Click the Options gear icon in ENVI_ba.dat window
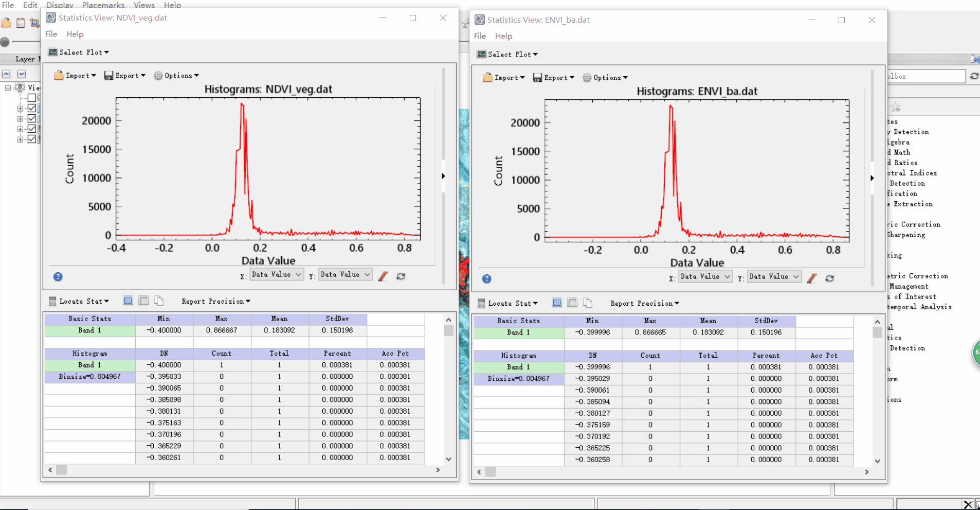The width and height of the screenshot is (980, 510). click(587, 78)
